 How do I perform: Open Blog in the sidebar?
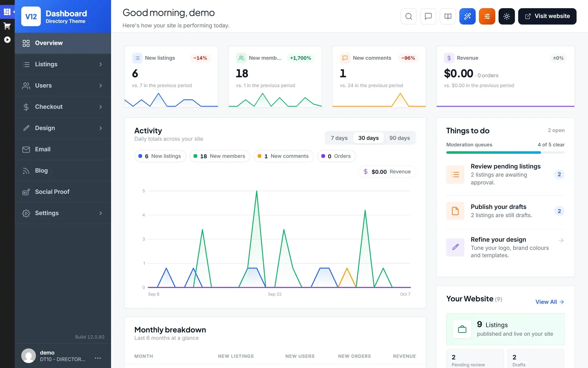(63, 171)
